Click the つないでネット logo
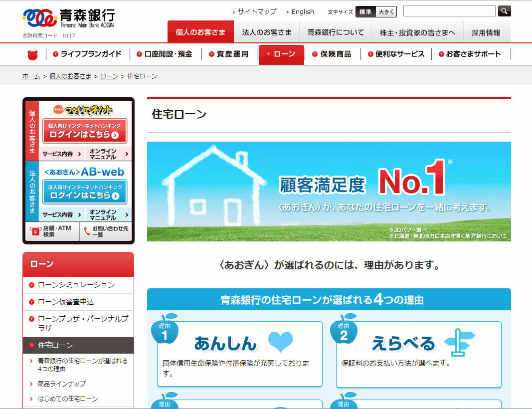 coord(84,110)
